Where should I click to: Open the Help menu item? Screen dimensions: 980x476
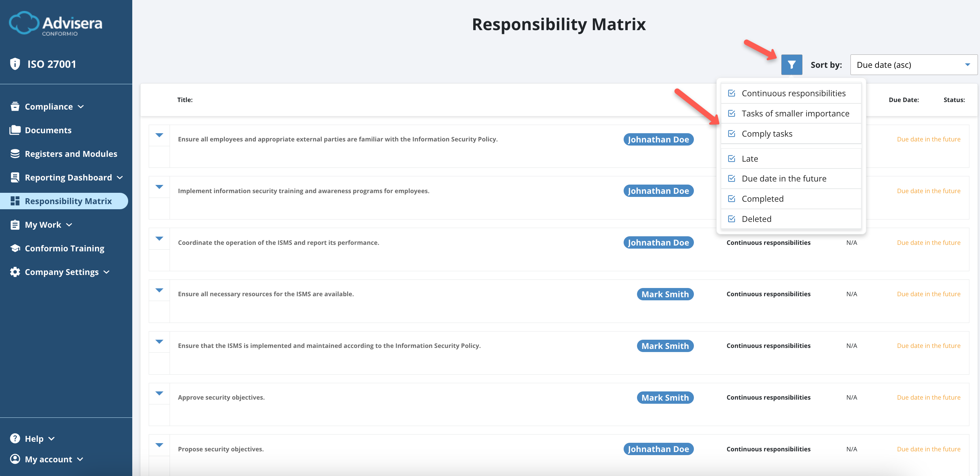point(34,438)
